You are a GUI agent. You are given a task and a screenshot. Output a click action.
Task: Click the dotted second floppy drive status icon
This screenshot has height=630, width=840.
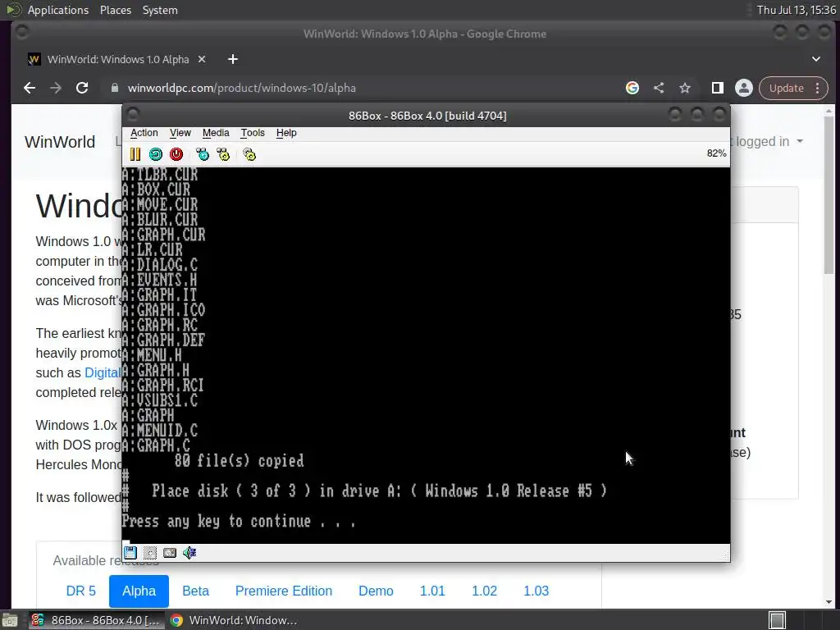(150, 552)
